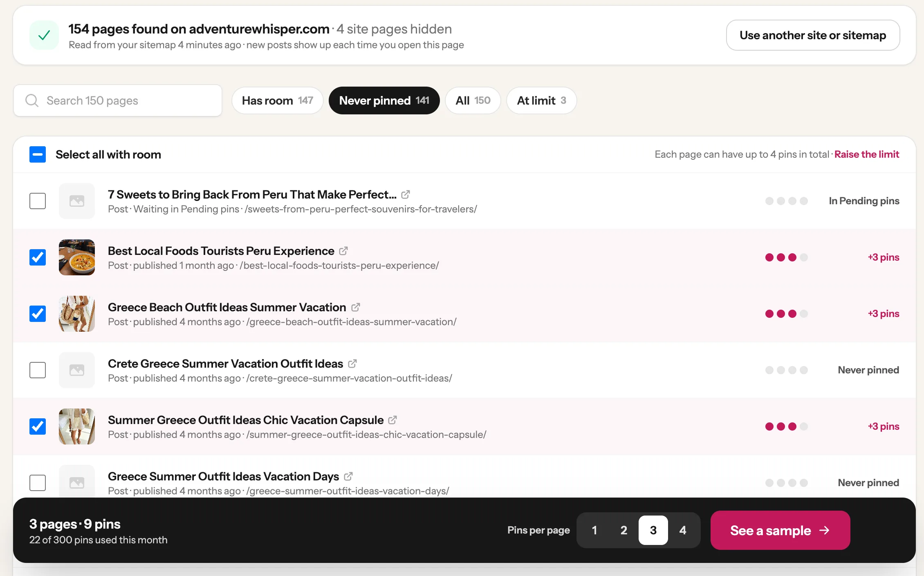This screenshot has height=576, width=924.
Task: Click +3 pins on Greece Beach Outfit row
Action: 884,314
